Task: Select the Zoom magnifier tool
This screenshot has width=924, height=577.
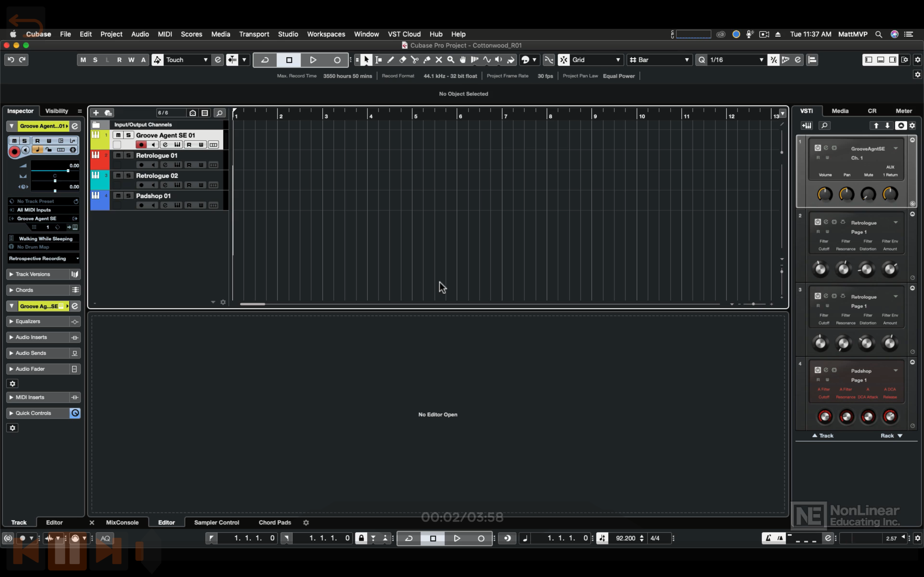Action: [451, 60]
